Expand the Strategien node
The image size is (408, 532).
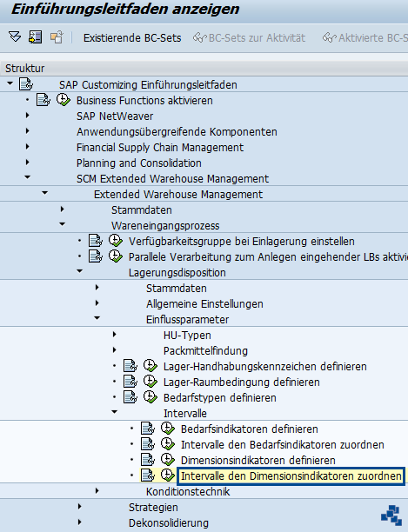click(79, 507)
